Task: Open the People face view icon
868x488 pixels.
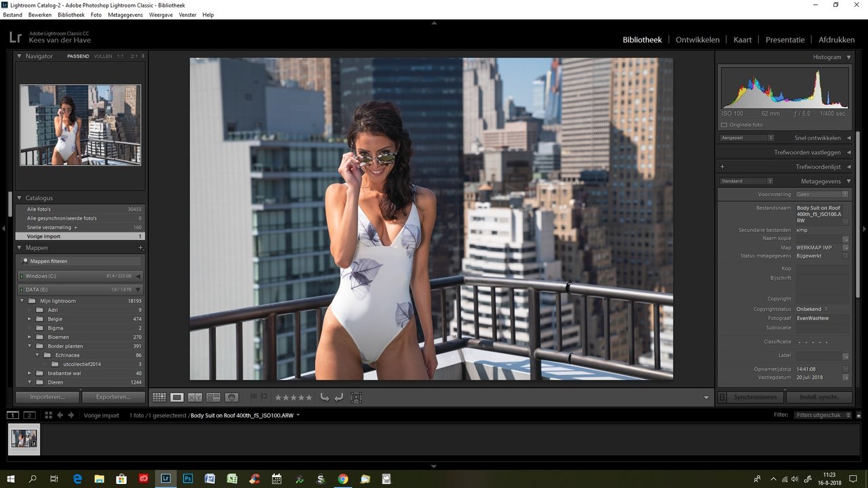Action: 231,397
